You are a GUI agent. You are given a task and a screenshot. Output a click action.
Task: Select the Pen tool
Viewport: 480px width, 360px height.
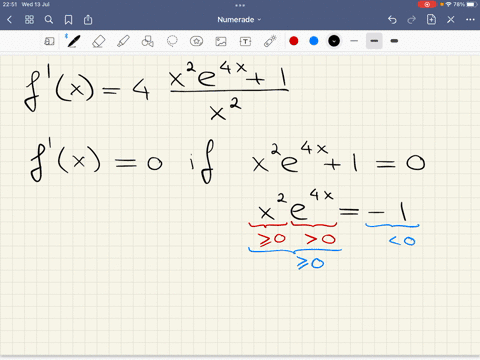(x=73, y=41)
